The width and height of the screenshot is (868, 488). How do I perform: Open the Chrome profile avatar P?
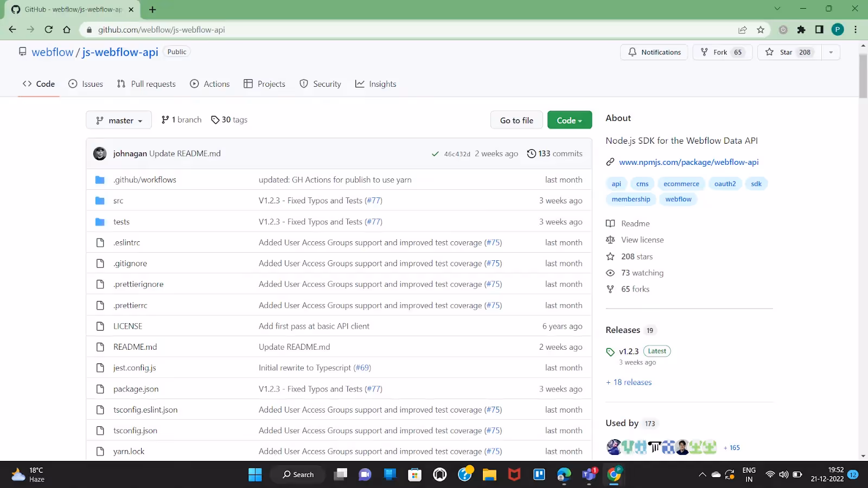838,30
